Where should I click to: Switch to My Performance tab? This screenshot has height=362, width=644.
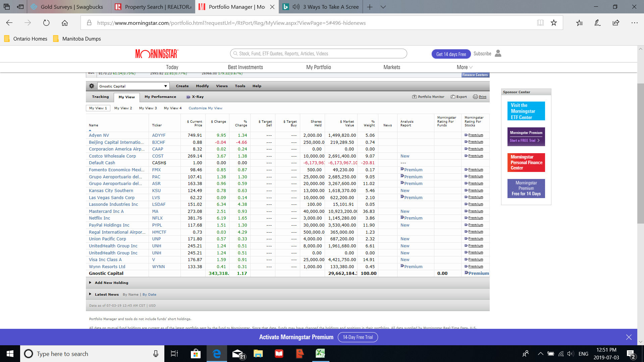click(160, 97)
